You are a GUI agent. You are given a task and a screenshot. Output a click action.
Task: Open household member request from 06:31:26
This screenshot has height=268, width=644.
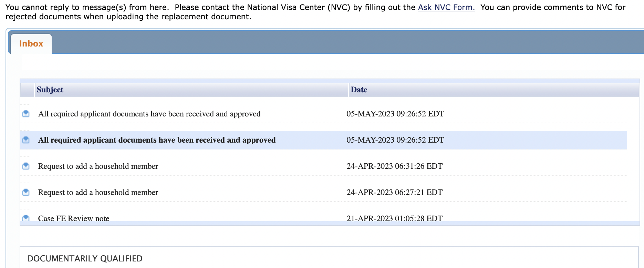[98, 166]
